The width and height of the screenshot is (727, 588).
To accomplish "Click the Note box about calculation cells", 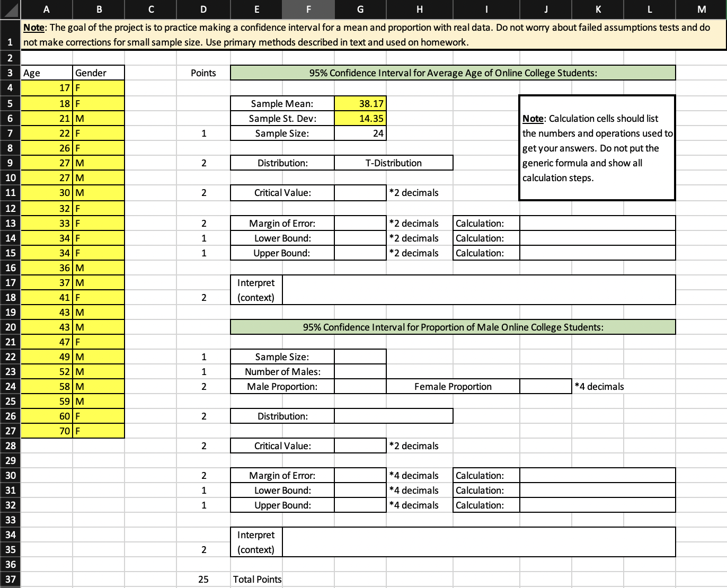I will coord(597,148).
